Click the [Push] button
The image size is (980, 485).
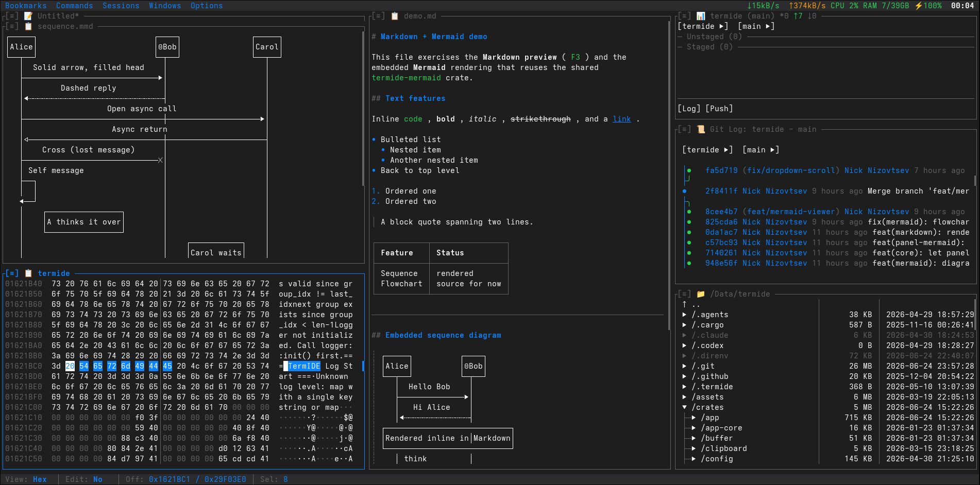click(x=719, y=109)
